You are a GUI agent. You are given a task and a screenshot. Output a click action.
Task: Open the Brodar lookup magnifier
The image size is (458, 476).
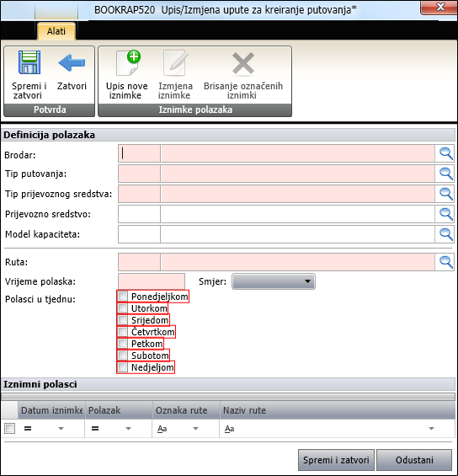[x=445, y=153]
